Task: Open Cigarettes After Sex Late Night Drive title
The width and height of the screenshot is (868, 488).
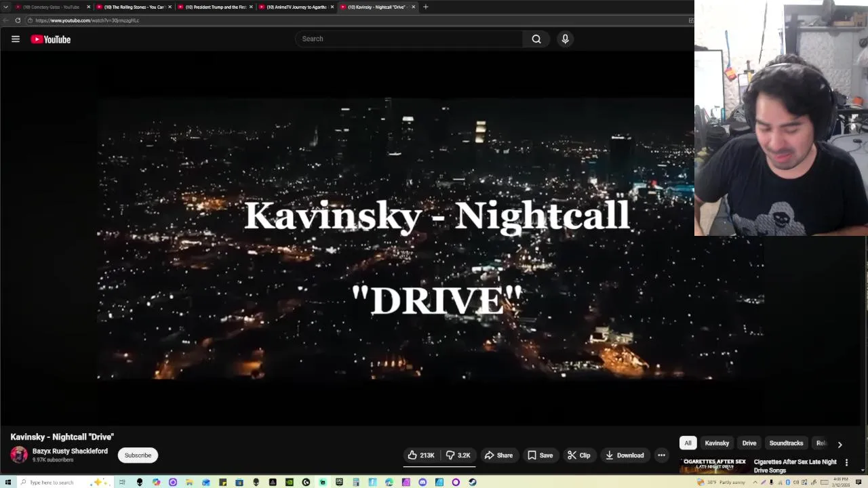Action: click(x=795, y=466)
